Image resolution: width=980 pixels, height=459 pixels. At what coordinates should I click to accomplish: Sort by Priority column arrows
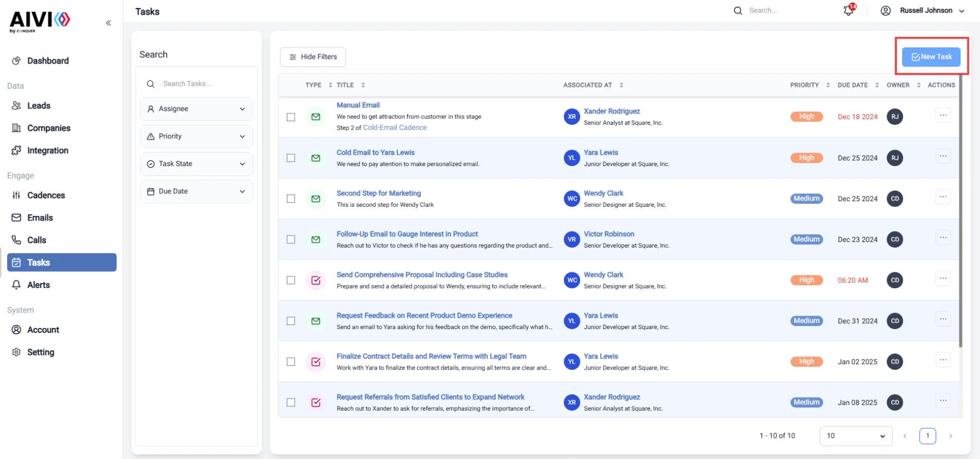click(828, 85)
